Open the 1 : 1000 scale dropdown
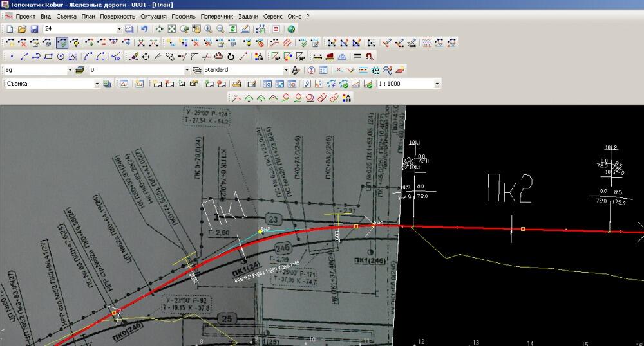644x346 pixels. click(437, 84)
